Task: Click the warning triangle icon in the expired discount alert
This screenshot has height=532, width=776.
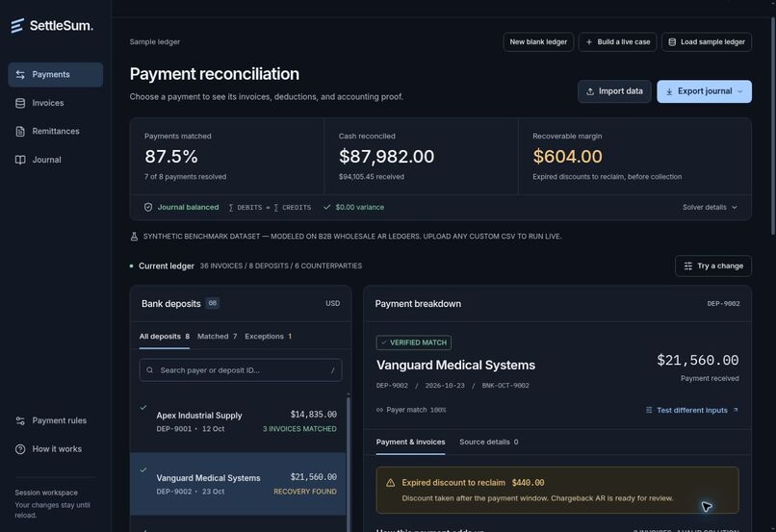Action: [391, 483]
